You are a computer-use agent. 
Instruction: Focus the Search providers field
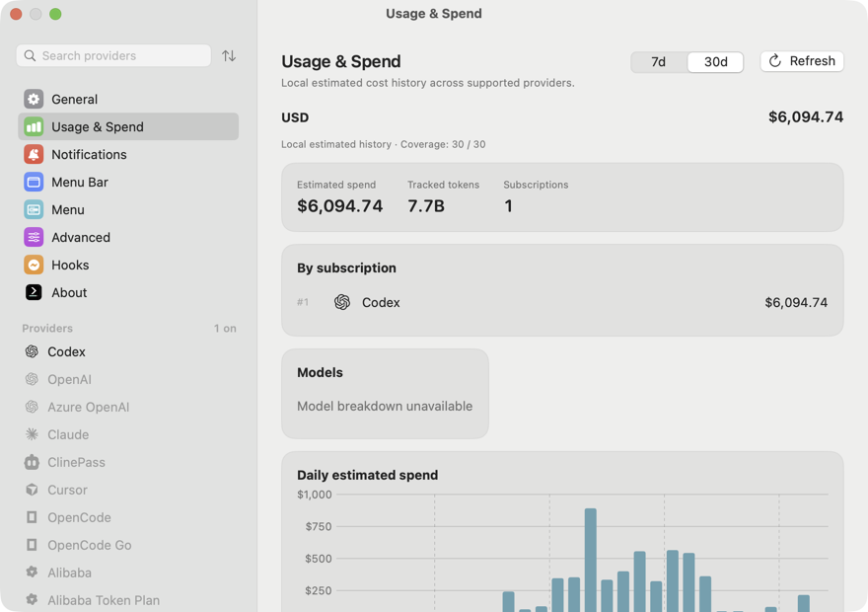pos(113,56)
